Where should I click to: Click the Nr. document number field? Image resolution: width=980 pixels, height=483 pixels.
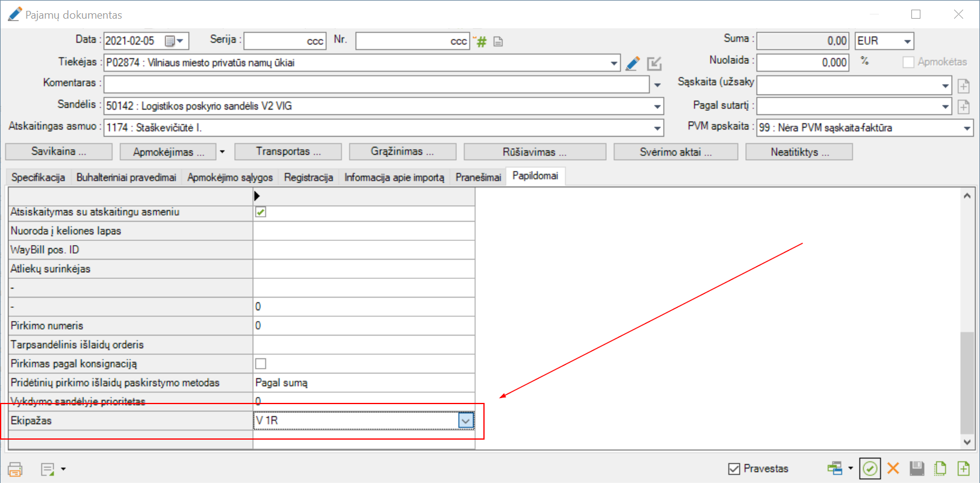[412, 41]
